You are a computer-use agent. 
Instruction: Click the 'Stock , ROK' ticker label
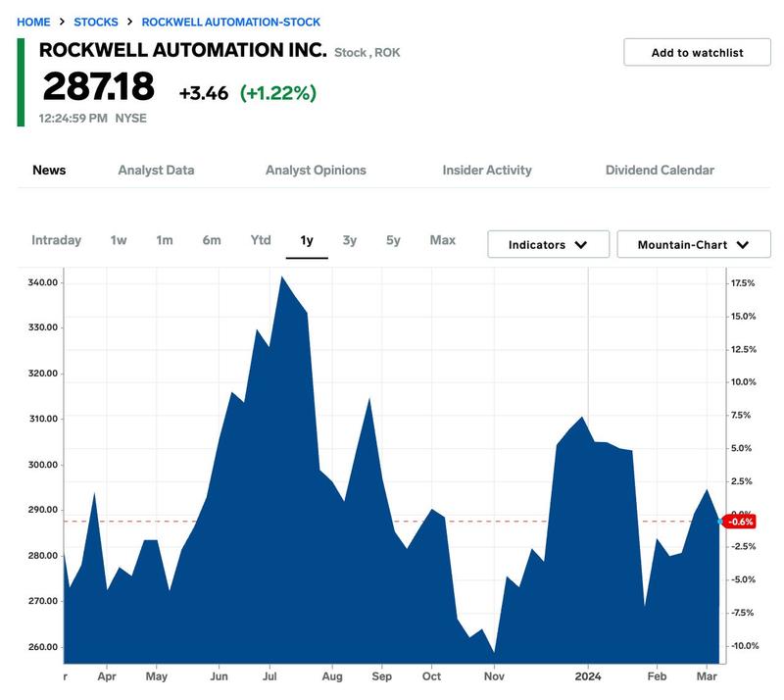[367, 53]
